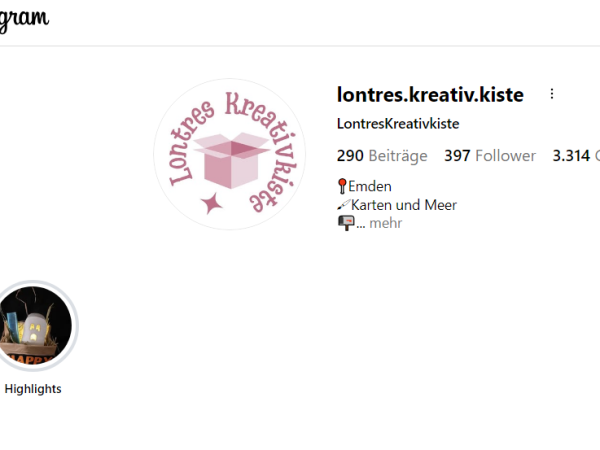
Task: Open the Highlights story circle
Action: point(34,326)
